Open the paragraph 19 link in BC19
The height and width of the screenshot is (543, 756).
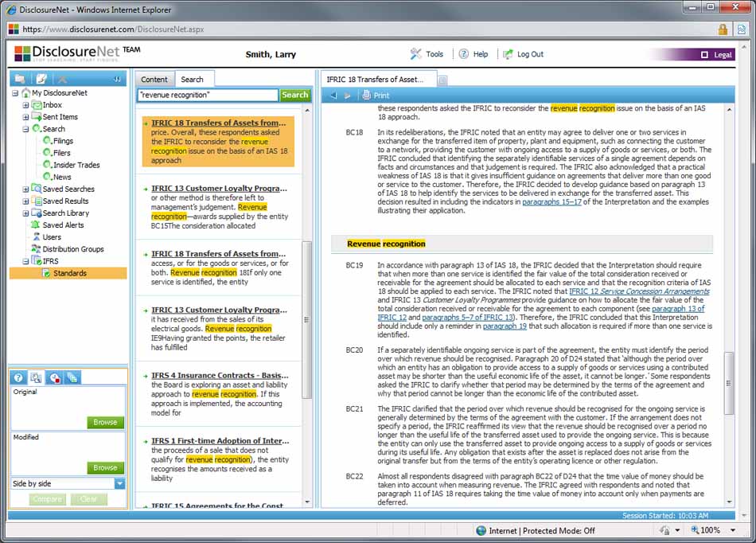(505, 326)
